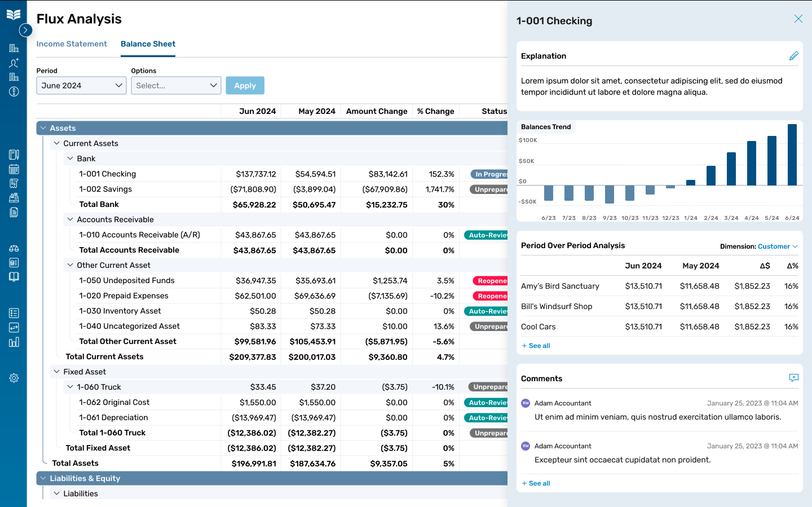Click See all under Period Over Period Analysis

(x=536, y=346)
